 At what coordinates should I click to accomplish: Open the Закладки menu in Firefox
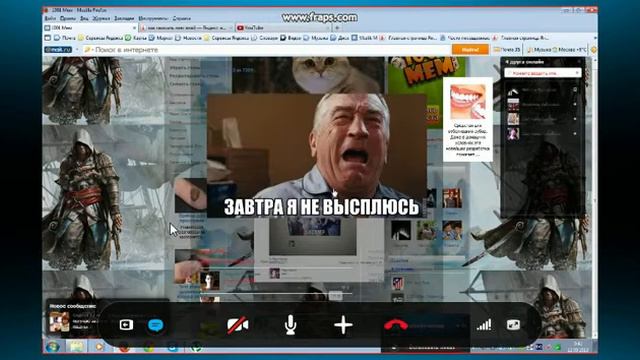[x=124, y=18]
